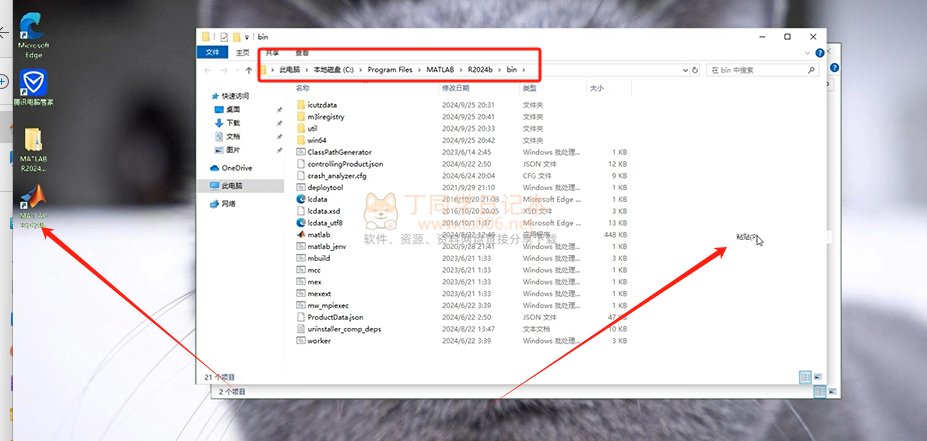Viewport: 927px width, 441px height.
Task: Select the worker batch file icon
Action: click(301, 341)
